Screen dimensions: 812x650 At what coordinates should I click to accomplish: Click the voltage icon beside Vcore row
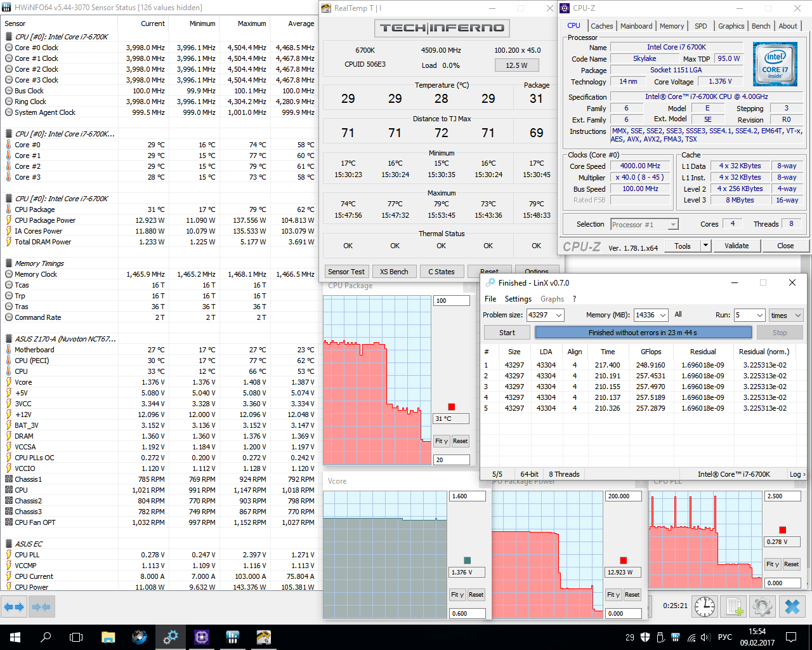click(x=9, y=382)
